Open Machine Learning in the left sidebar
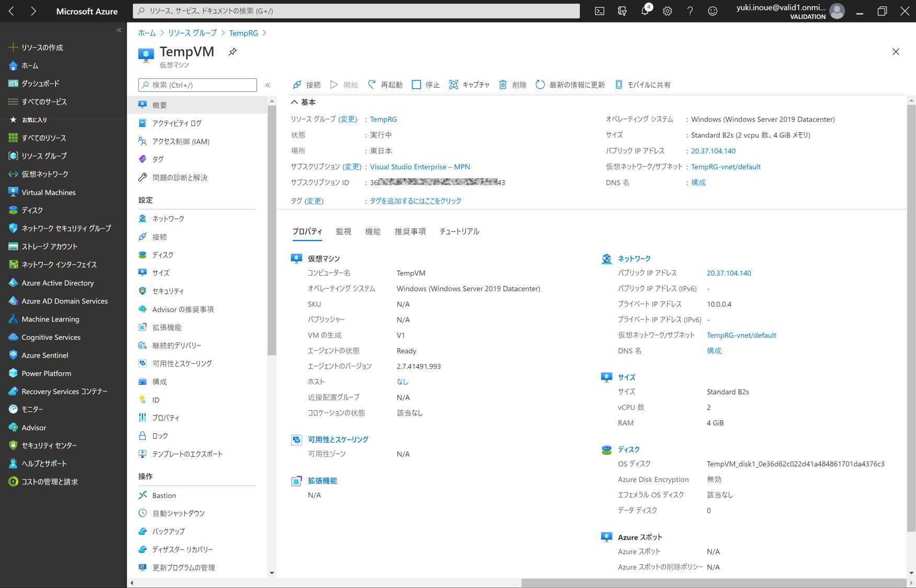Viewport: 916px width, 588px height. click(44, 319)
